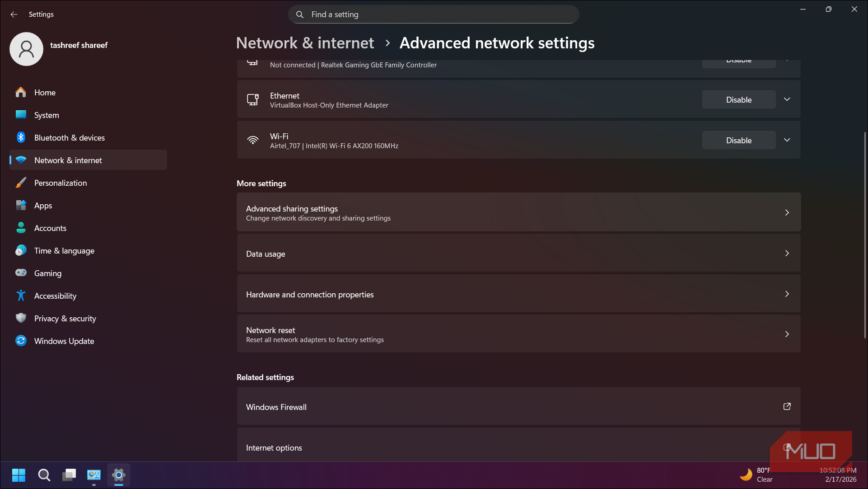Open the System settings category
The width and height of the screenshot is (868, 489).
click(88, 115)
